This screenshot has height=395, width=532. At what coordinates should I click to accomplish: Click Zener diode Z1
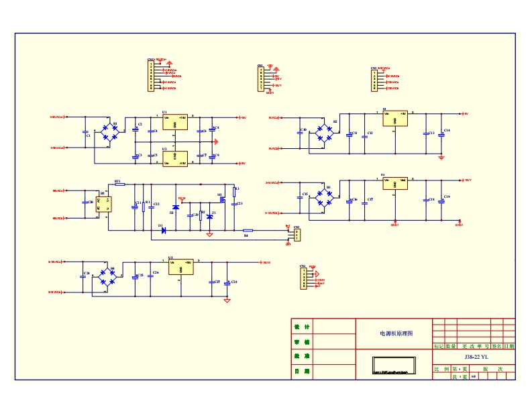click(209, 217)
